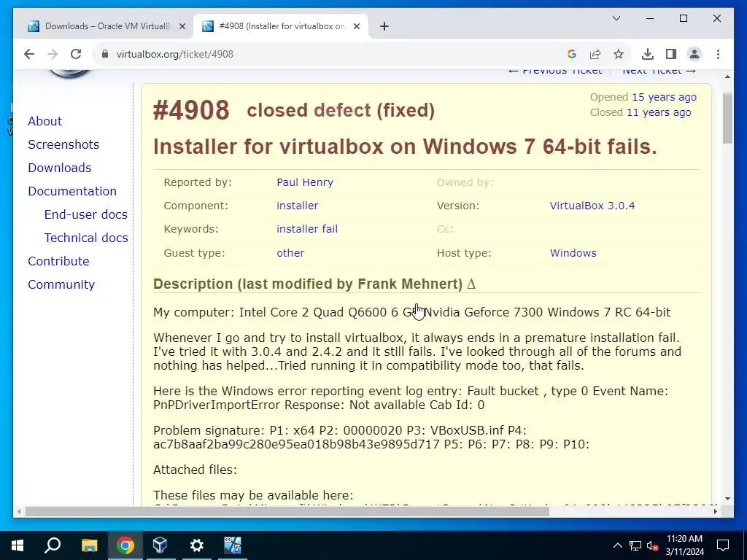Click the Host type Windows link
The width and height of the screenshot is (747, 560).
[x=573, y=253]
